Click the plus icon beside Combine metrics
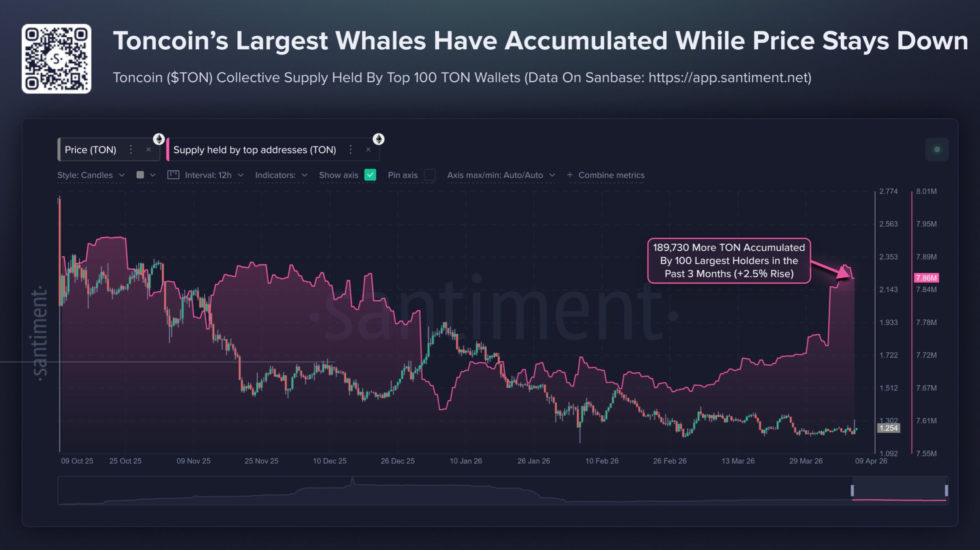The height and width of the screenshot is (550, 980). (570, 175)
